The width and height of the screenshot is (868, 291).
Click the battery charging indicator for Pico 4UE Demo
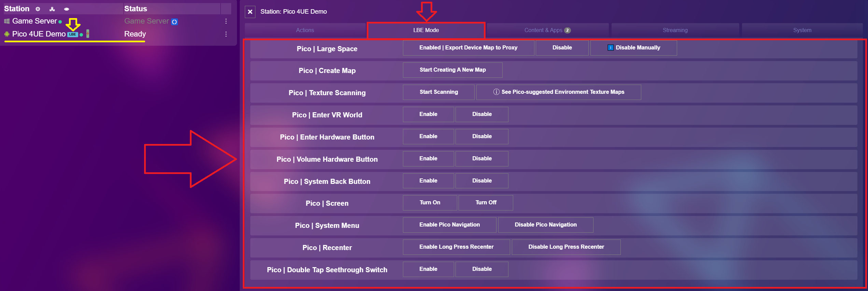pyautogui.click(x=88, y=34)
